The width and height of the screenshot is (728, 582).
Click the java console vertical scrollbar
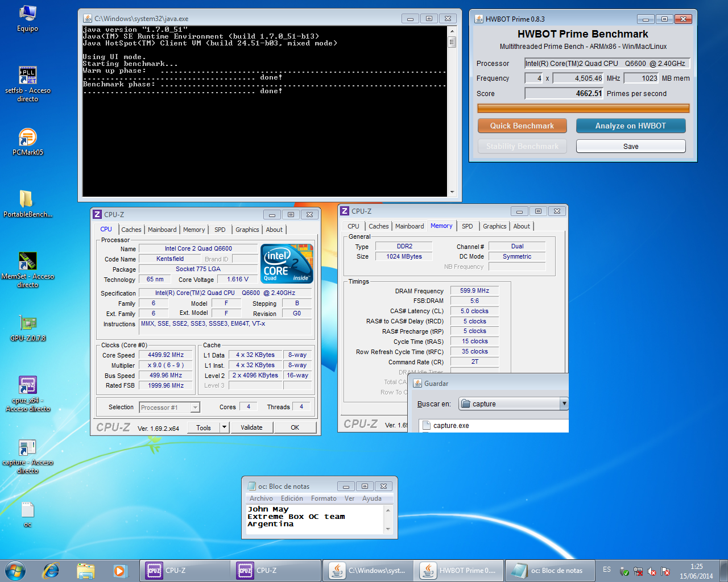[452, 111]
